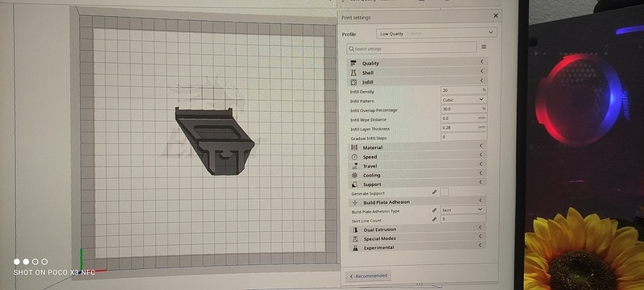Expand the Dual Extrusion section

coord(417,230)
